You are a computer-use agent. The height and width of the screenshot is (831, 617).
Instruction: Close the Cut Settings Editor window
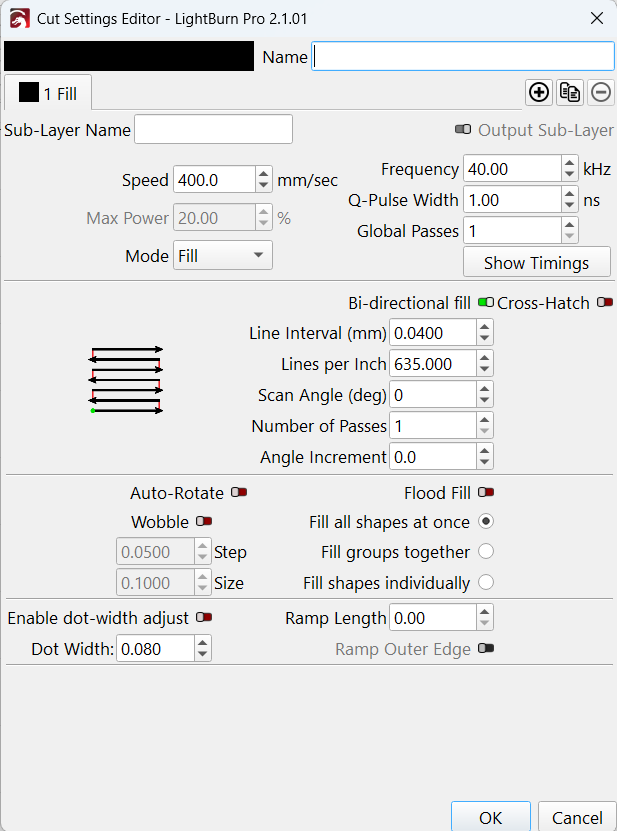pyautogui.click(x=597, y=18)
